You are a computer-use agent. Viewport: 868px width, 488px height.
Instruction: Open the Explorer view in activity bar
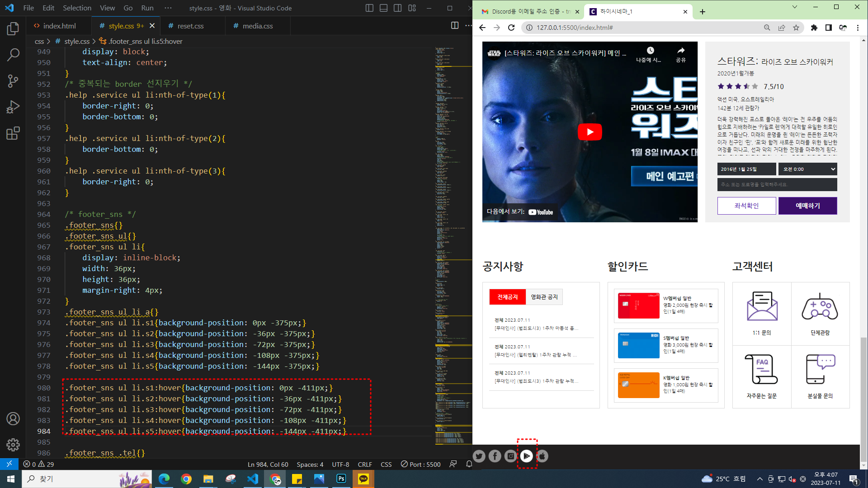coord(13,29)
